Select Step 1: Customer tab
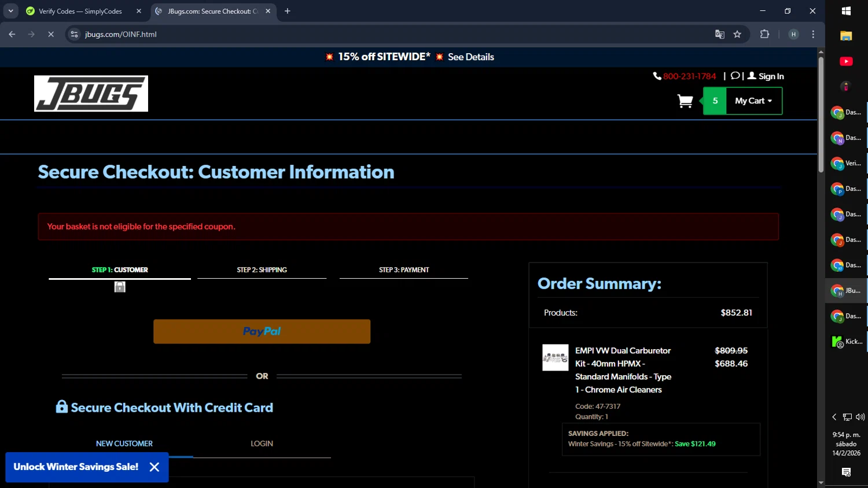 click(120, 270)
